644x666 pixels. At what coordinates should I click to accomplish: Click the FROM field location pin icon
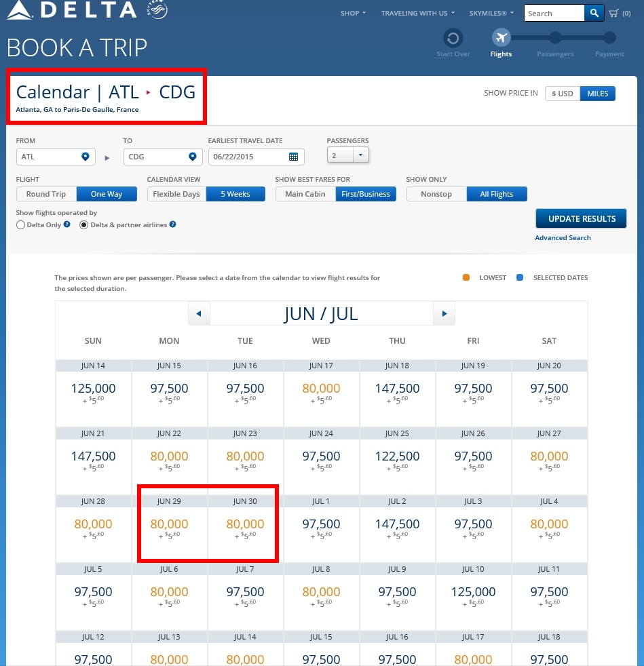tap(86, 157)
